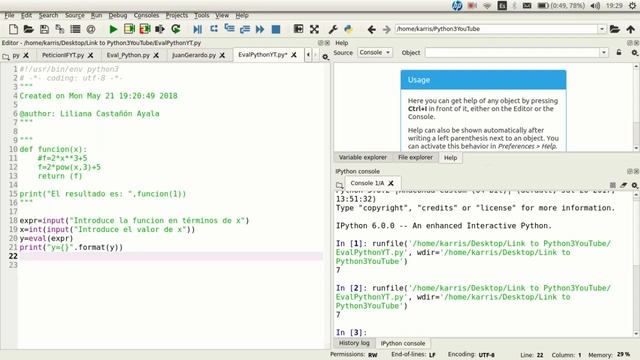Step to the next line in debugger

tap(213, 29)
